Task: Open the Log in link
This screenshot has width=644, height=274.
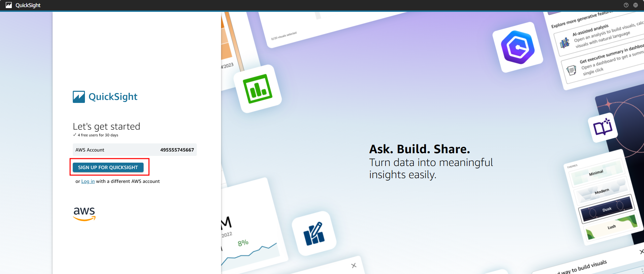Action: [88, 181]
